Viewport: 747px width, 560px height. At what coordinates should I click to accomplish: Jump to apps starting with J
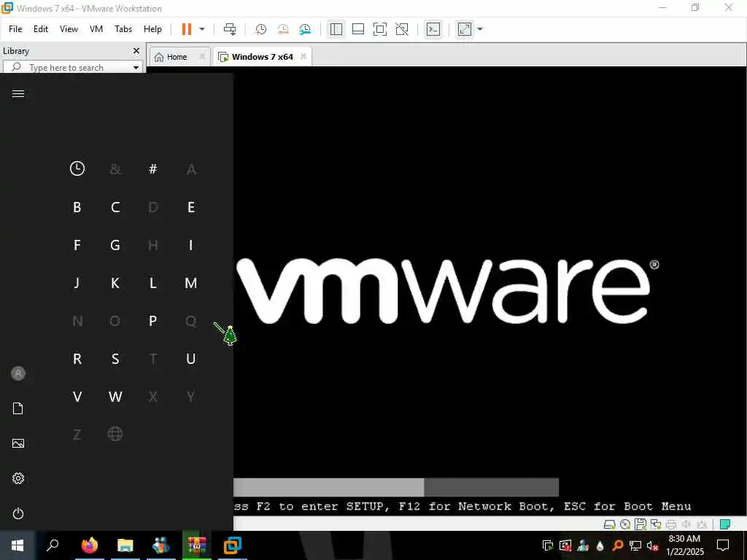pos(77,283)
